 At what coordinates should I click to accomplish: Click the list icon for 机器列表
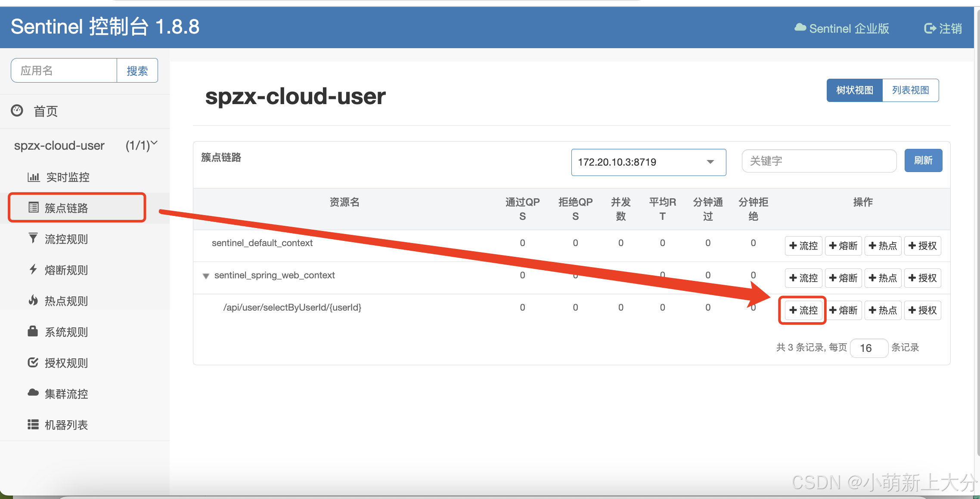33,425
